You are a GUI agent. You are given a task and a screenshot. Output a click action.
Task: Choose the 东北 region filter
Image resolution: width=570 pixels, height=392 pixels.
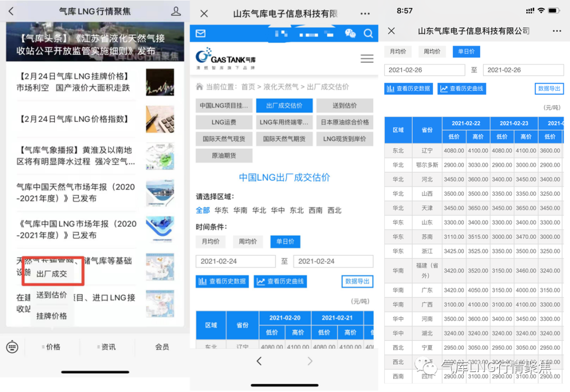click(297, 211)
